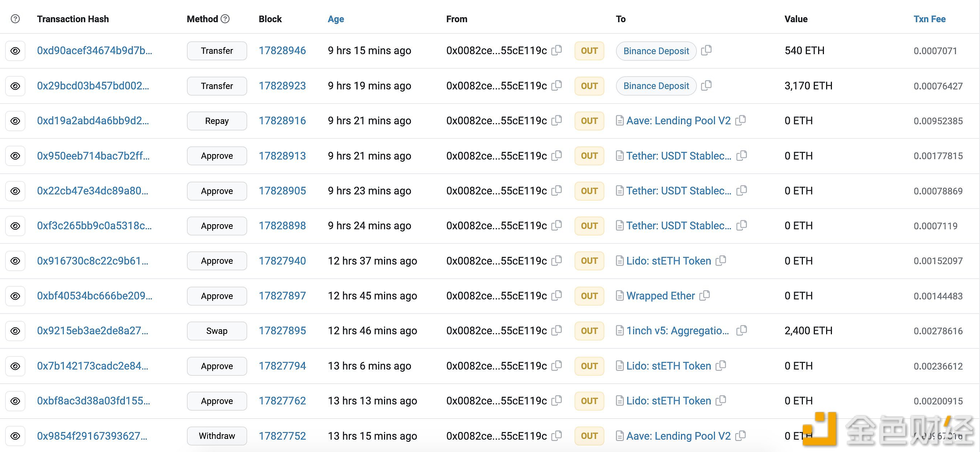The image size is (980, 452).
Task: Preview transaction 0x22cb47e34dc89a80 with eye icon
Action: [x=15, y=191]
